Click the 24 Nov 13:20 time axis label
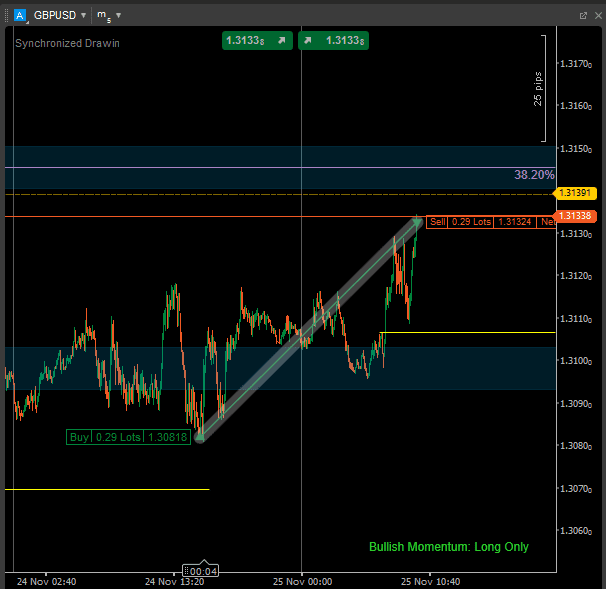This screenshot has width=606, height=589. pyautogui.click(x=174, y=582)
